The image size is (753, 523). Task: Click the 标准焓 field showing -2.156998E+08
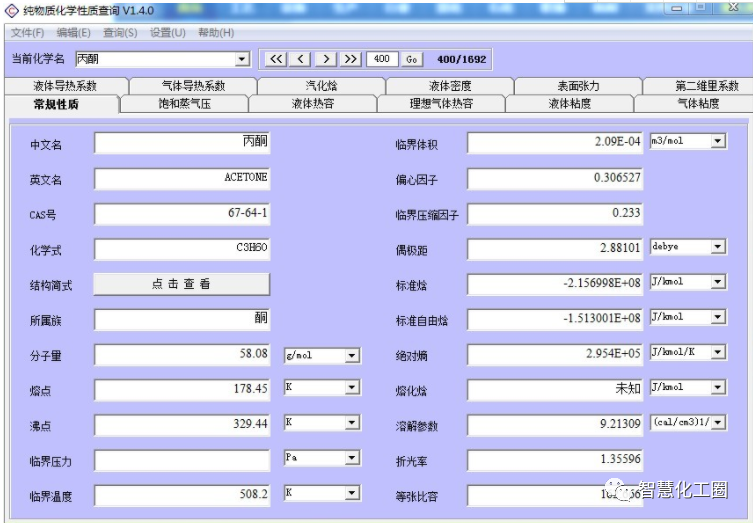[555, 284]
